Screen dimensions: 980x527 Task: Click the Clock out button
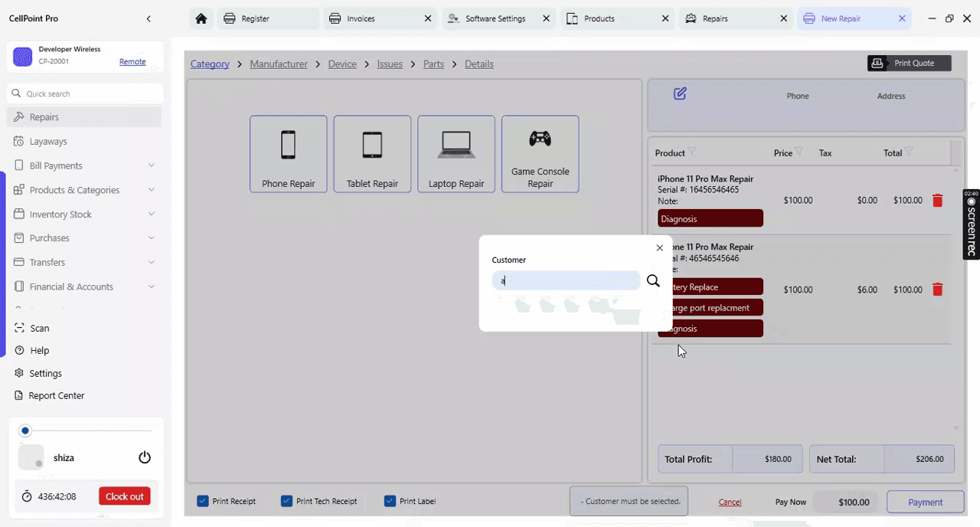point(124,496)
